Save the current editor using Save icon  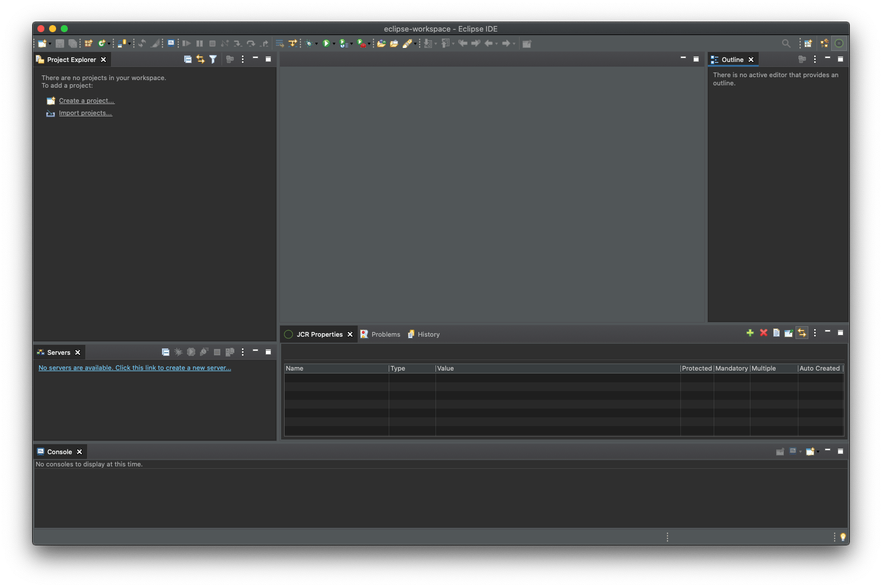[x=60, y=43]
